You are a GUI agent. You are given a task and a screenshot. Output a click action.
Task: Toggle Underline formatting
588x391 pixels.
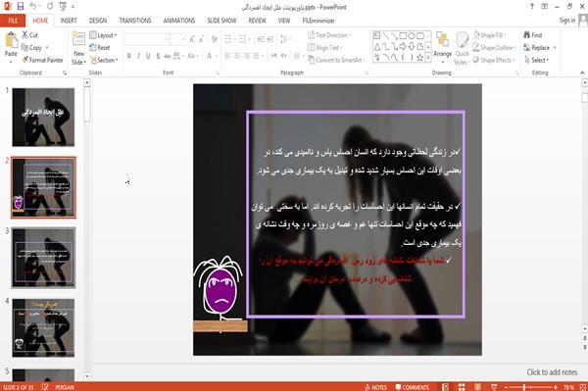[x=149, y=56]
